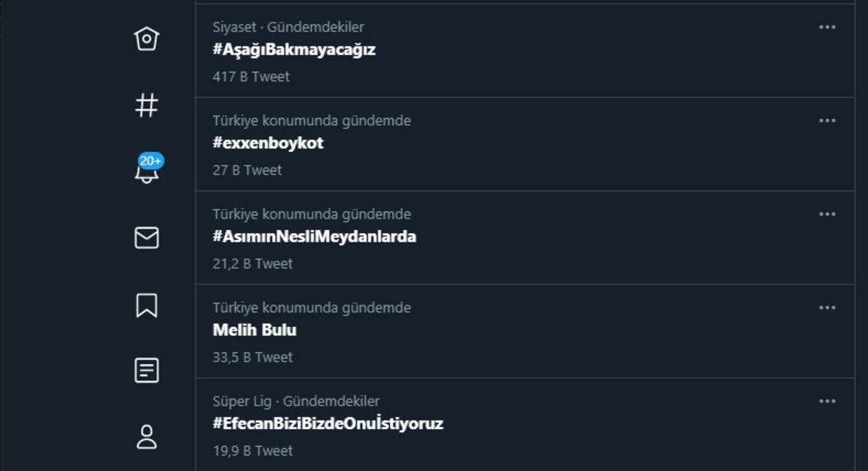Image resolution: width=868 pixels, height=471 pixels.
Task: Open the Home feed
Action: coord(146,40)
